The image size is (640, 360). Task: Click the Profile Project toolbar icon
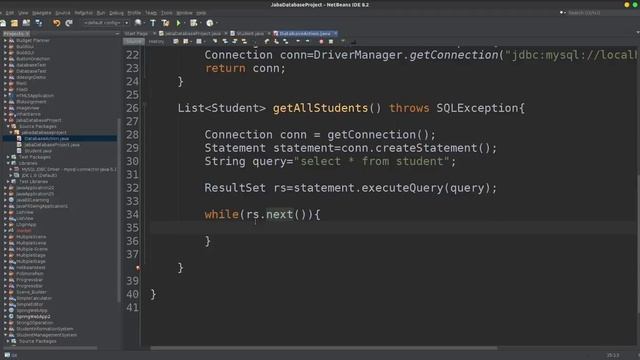pos(210,23)
